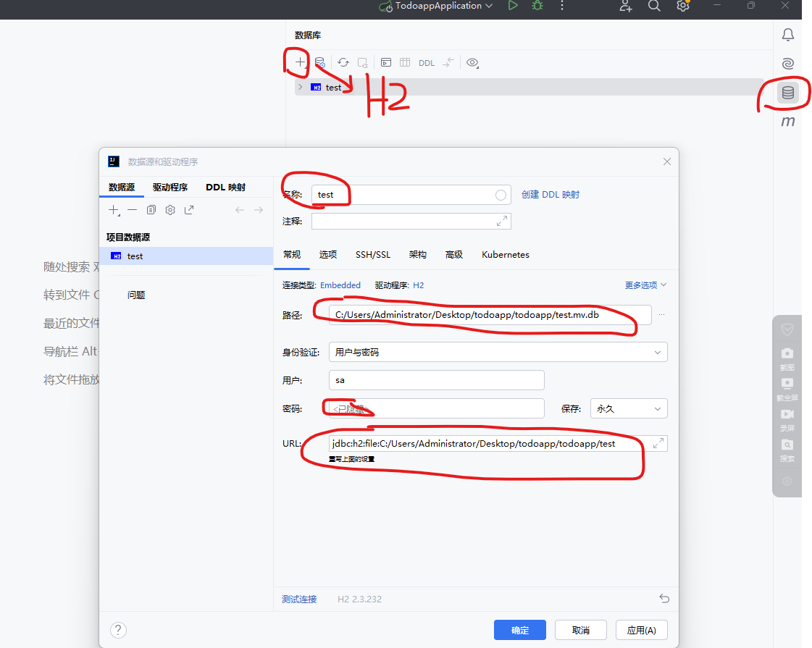Image resolution: width=812 pixels, height=648 pixels.
Task: Click 创建 DDL 映射 link
Action: (551, 195)
